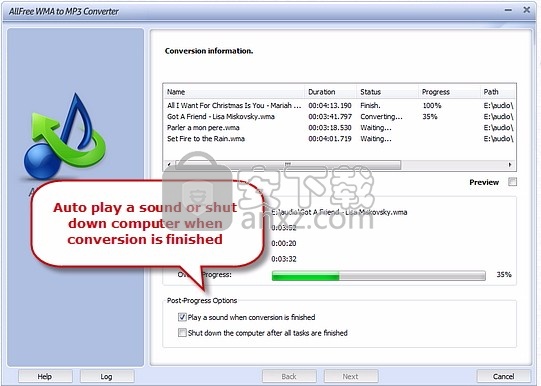Click the Converting... status cell

[x=381, y=117]
